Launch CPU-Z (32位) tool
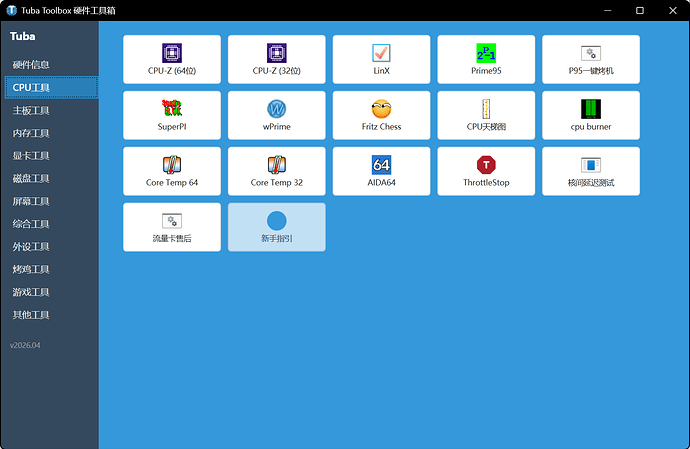The width and height of the screenshot is (690, 449). [x=277, y=59]
